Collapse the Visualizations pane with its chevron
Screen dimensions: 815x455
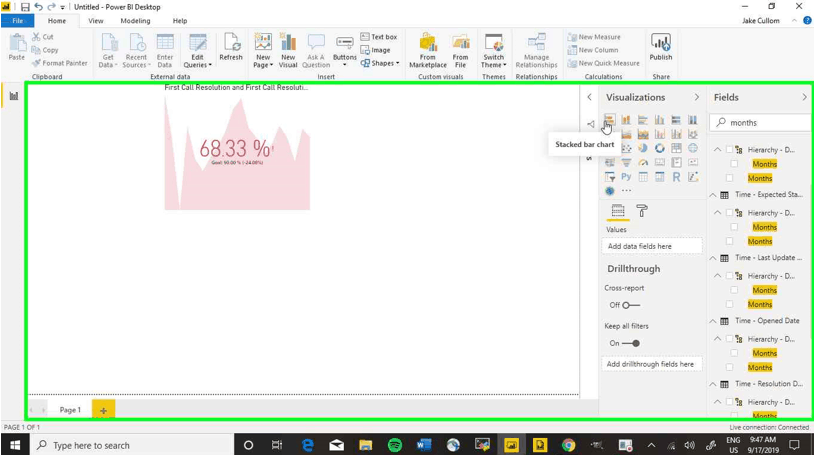pos(696,97)
